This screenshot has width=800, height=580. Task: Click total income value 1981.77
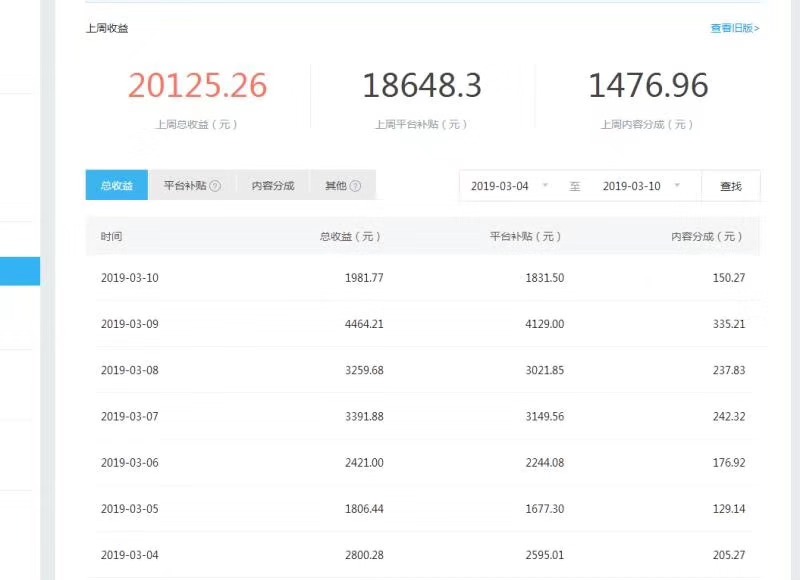coord(364,278)
